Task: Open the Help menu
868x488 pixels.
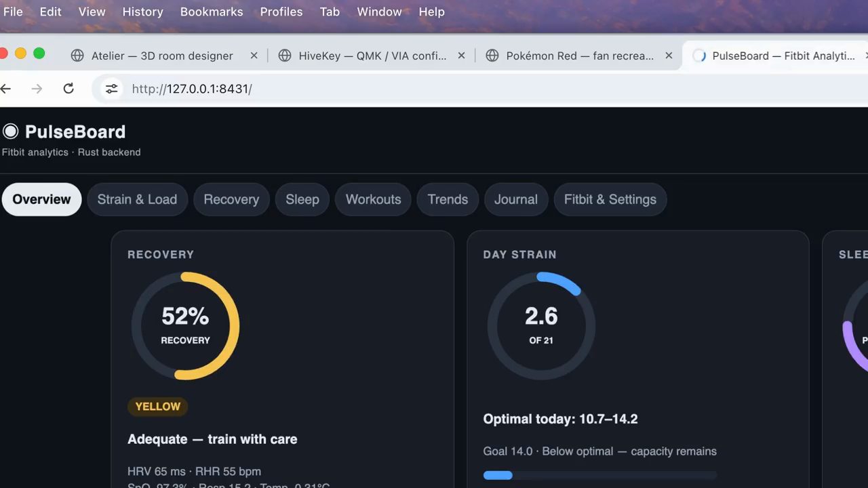Action: pyautogui.click(x=432, y=12)
